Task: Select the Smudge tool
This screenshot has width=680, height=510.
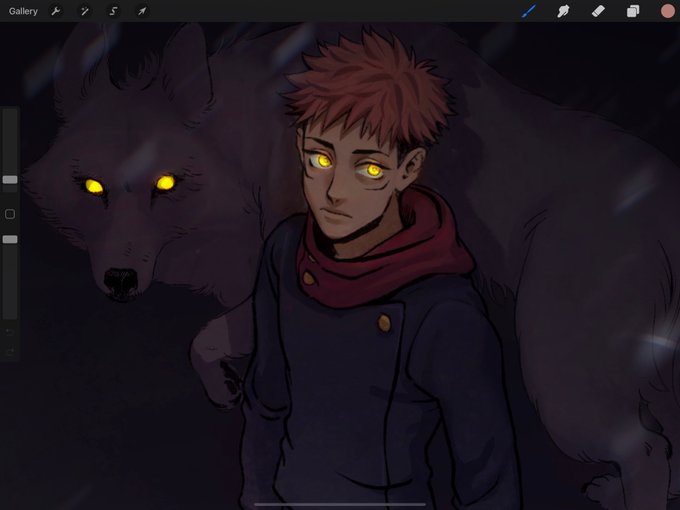Action: [563, 11]
